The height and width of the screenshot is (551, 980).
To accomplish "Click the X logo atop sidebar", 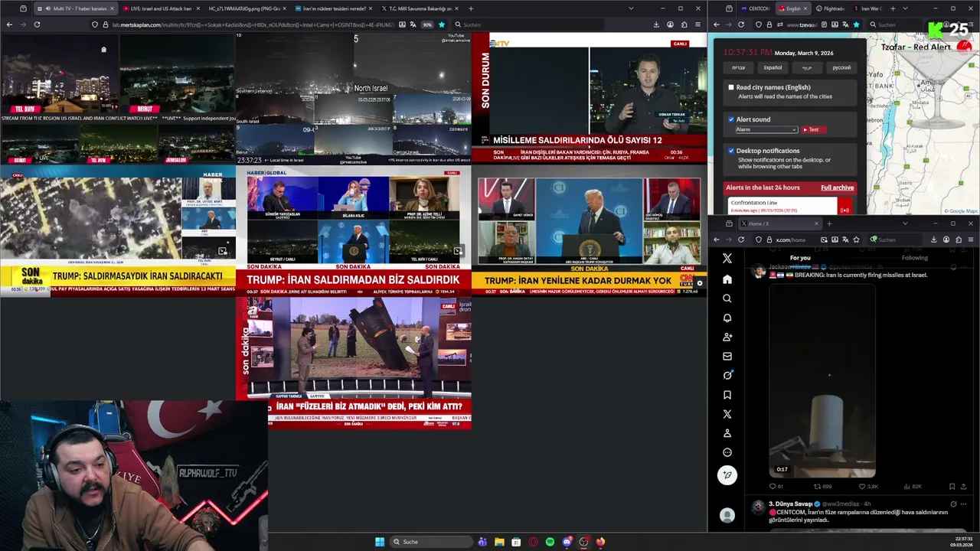I will (x=727, y=259).
